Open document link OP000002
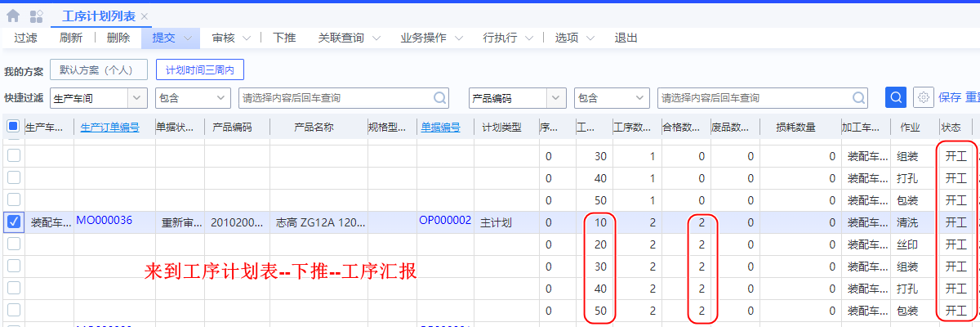 pyautogui.click(x=445, y=220)
